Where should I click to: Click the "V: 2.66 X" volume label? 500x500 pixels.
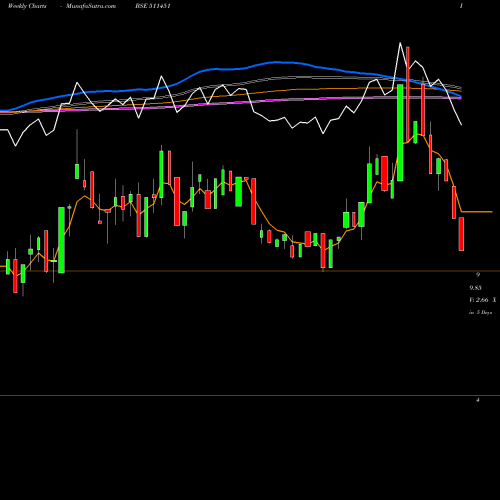[x=483, y=300]
